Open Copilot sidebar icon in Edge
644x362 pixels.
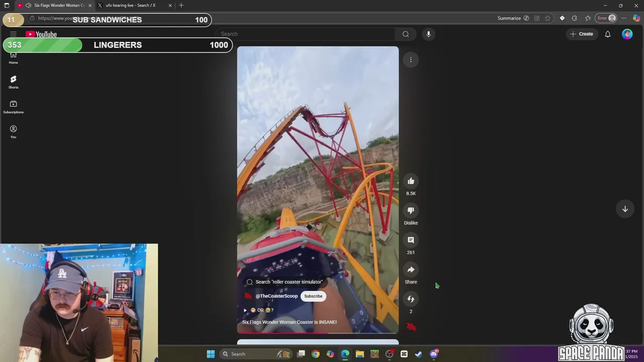click(x=637, y=18)
